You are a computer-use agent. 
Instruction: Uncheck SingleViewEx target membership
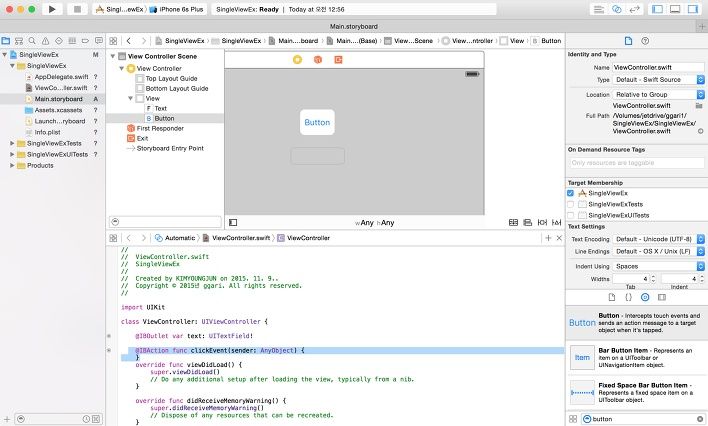click(x=570, y=193)
